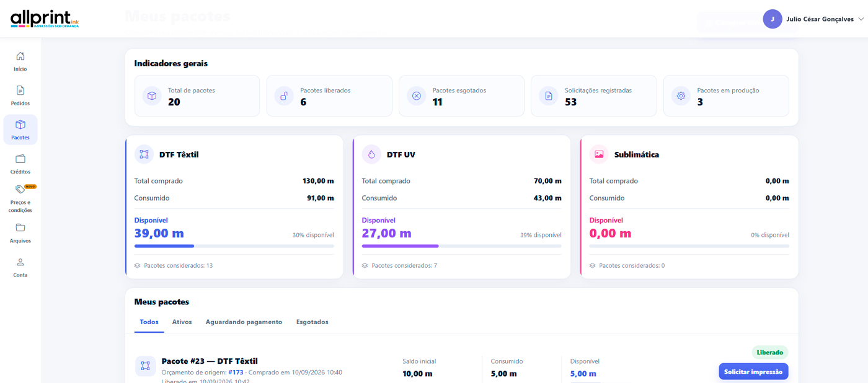The height and width of the screenshot is (383, 868).
Task: Click the 130,00 m total comprado value
Action: click(319, 181)
